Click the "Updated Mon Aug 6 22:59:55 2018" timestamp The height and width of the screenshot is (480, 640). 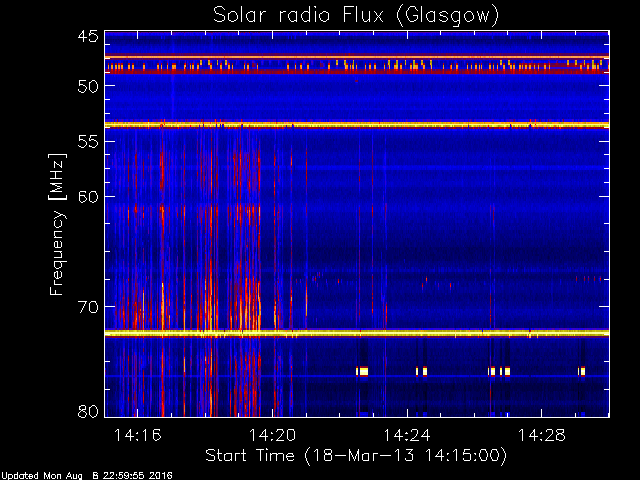pos(87,476)
